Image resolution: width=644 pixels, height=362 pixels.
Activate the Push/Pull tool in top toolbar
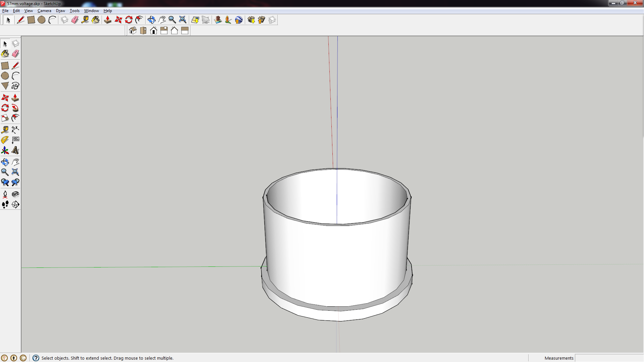click(x=108, y=20)
